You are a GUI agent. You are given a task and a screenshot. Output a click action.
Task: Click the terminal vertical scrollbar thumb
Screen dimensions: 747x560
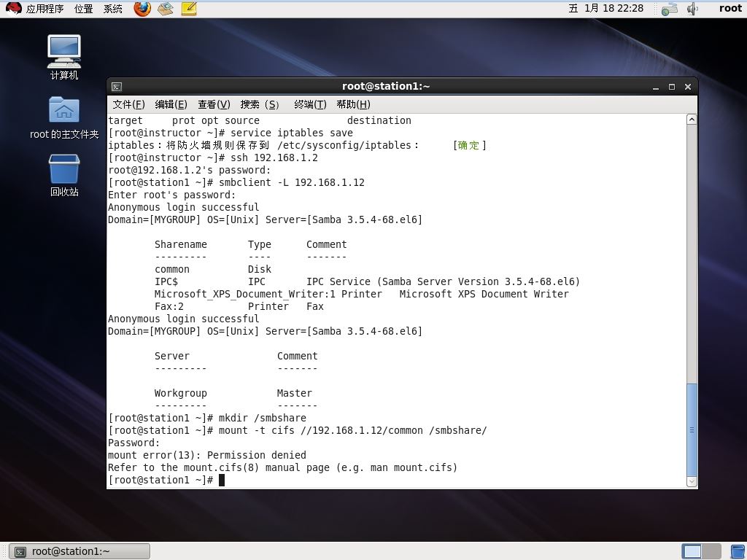click(692, 429)
